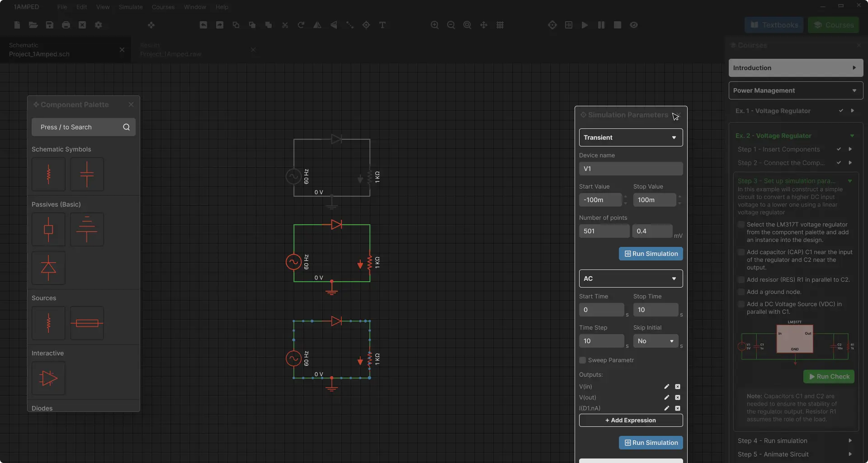Tick 'Add resisor (RES) R1' checkbox
868x463 pixels.
click(x=741, y=280)
